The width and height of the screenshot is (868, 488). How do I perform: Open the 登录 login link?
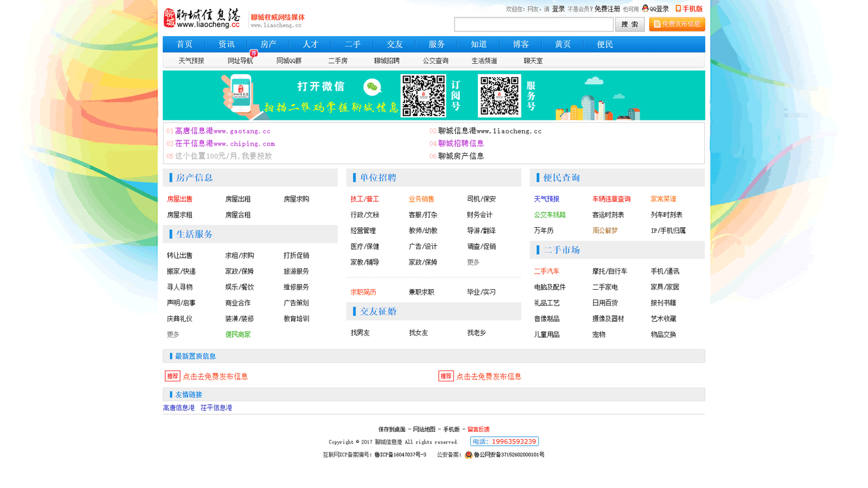coord(558,9)
